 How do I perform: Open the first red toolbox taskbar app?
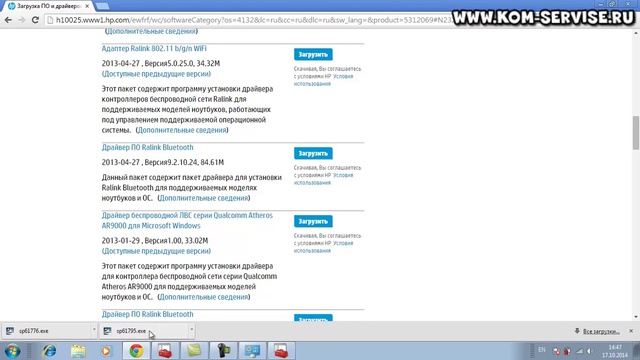tap(165, 351)
